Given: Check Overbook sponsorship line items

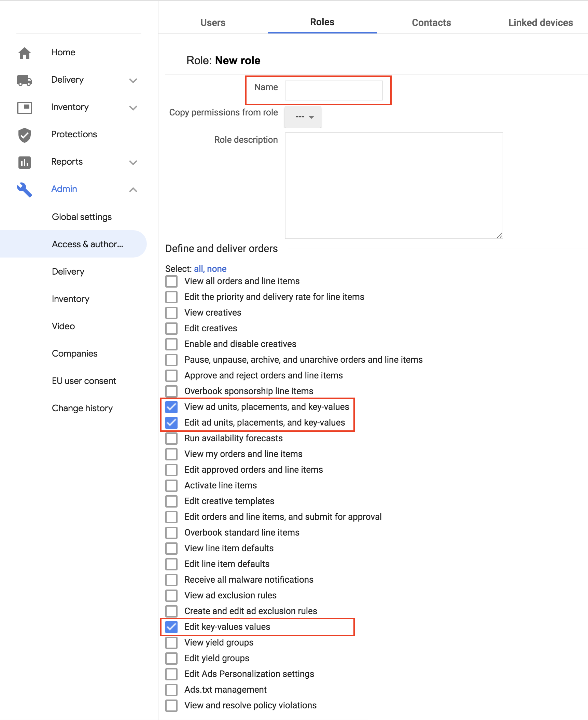Looking at the screenshot, I should (171, 391).
